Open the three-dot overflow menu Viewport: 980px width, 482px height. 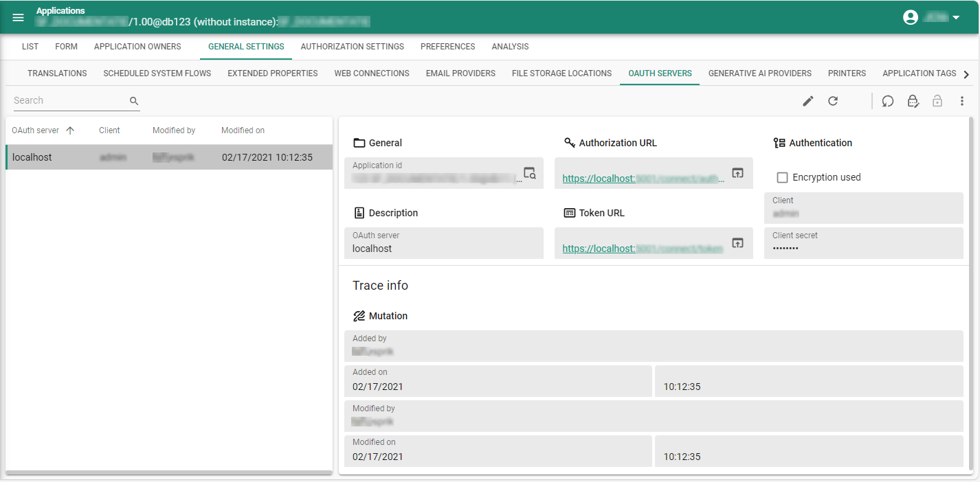[962, 101]
